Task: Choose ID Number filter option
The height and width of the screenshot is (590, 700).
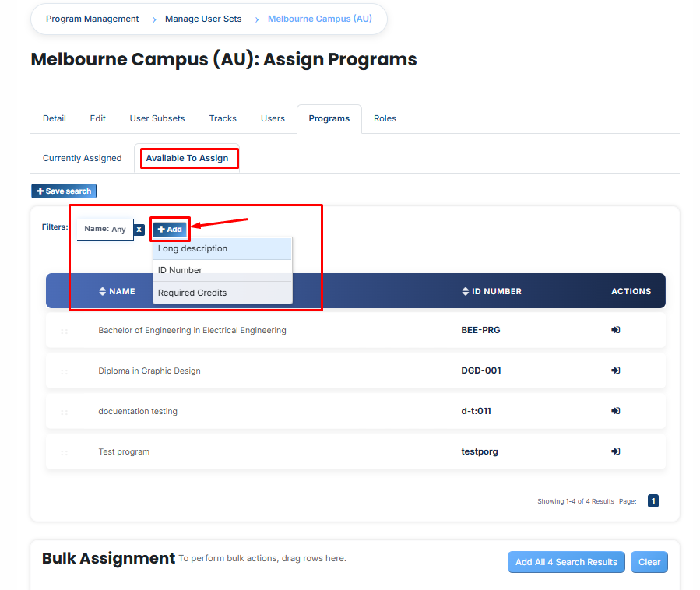Action: click(x=223, y=270)
